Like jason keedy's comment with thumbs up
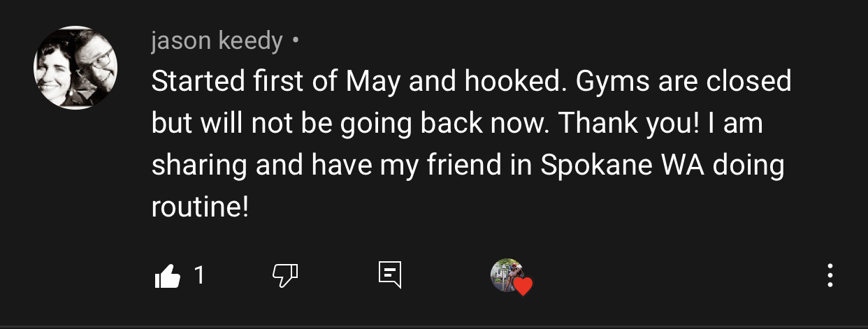868x329 pixels. click(x=167, y=276)
